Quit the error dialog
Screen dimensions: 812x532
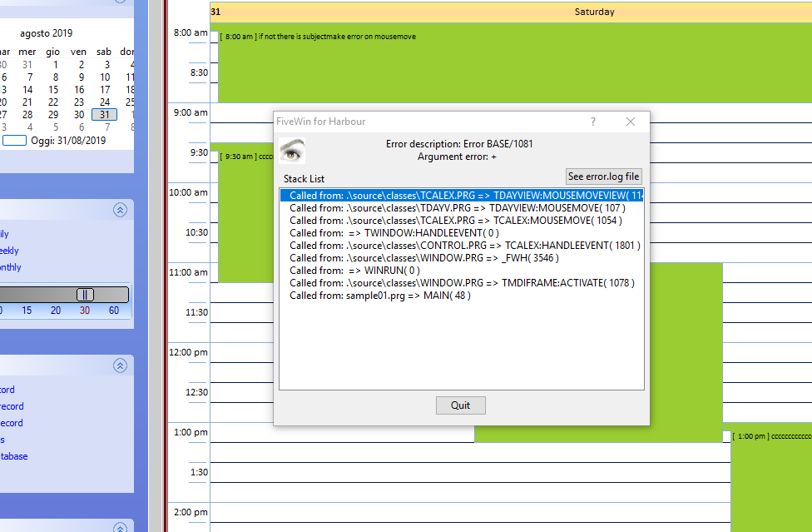point(460,405)
